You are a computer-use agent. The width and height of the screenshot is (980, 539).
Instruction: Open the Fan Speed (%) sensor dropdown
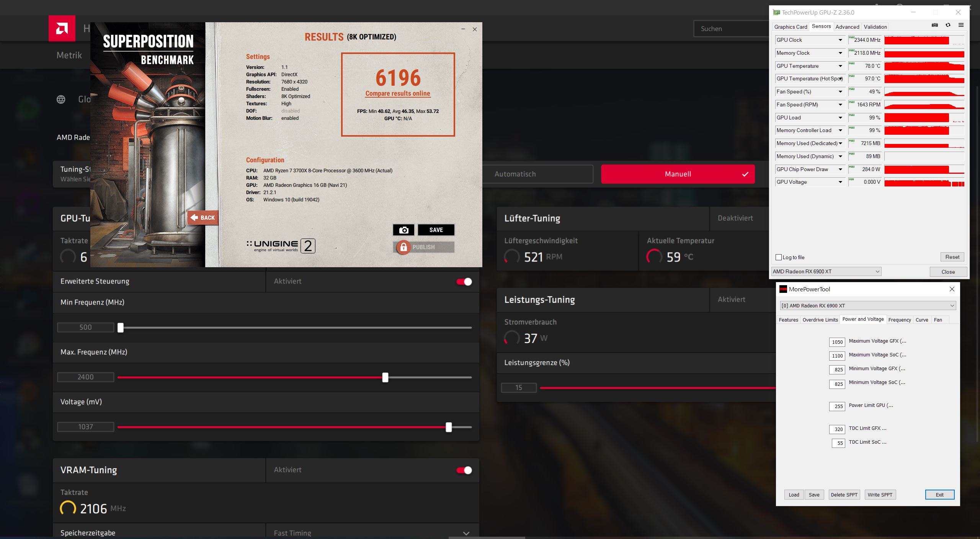tap(840, 91)
